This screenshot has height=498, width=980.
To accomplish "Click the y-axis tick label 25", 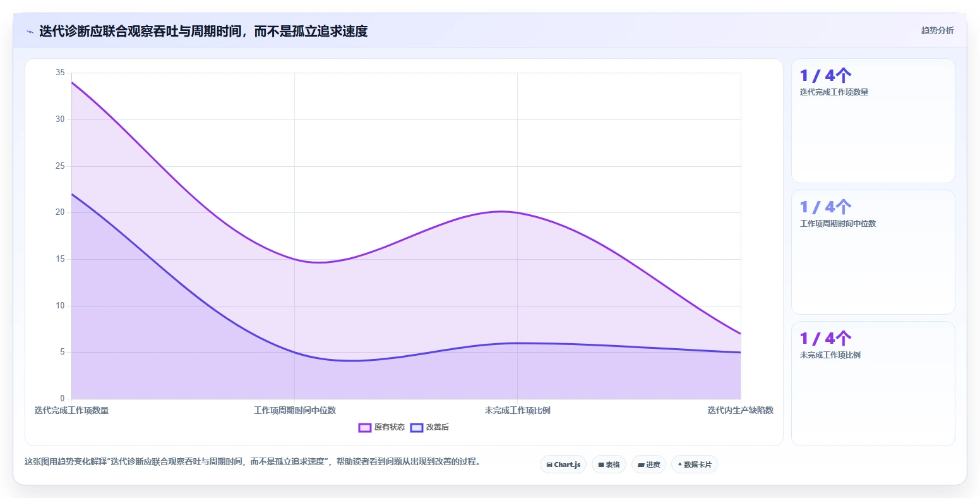I will coord(60,166).
